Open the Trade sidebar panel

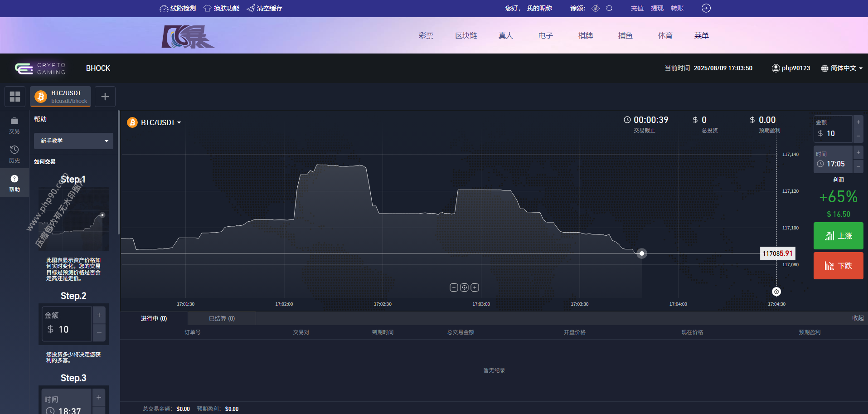click(15, 125)
